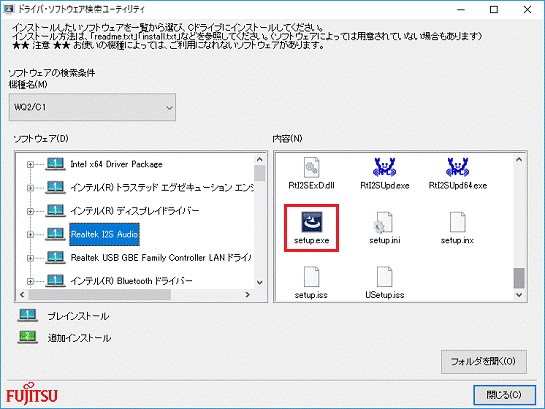Select the setup.iss file icon

[x=311, y=277]
